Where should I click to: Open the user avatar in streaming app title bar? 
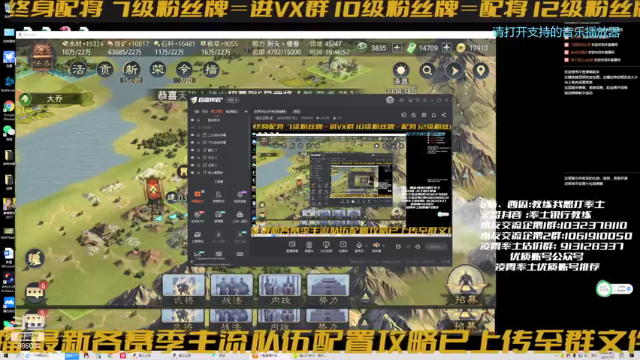[390, 100]
